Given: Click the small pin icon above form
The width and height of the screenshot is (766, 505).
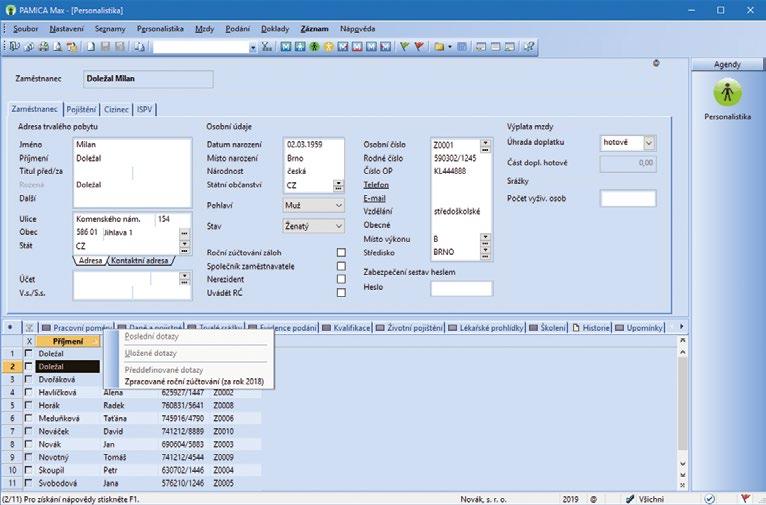Looking at the screenshot, I should click(x=656, y=63).
